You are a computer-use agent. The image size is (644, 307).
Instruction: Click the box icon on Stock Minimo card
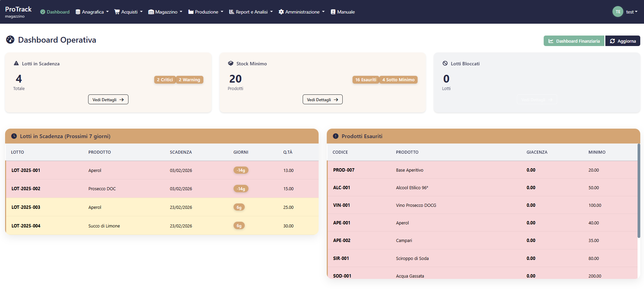coord(231,63)
